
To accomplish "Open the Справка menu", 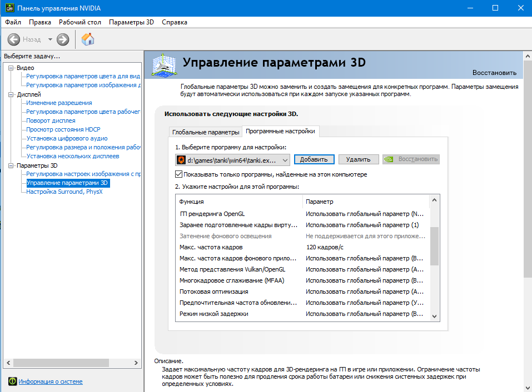I will coord(175,22).
